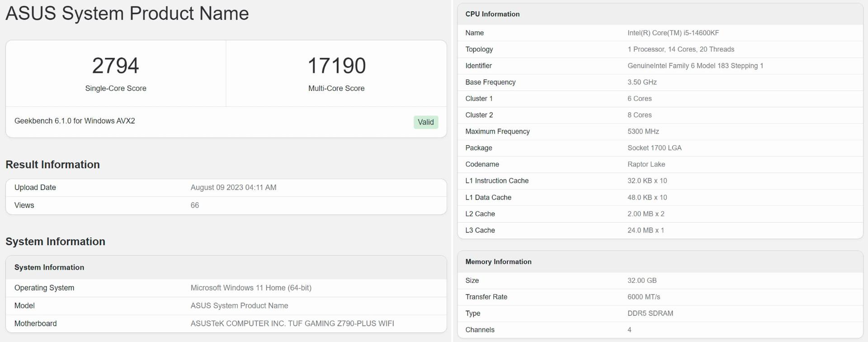Select the 'Single-Core Score' label
The image size is (868, 342).
pos(116,88)
